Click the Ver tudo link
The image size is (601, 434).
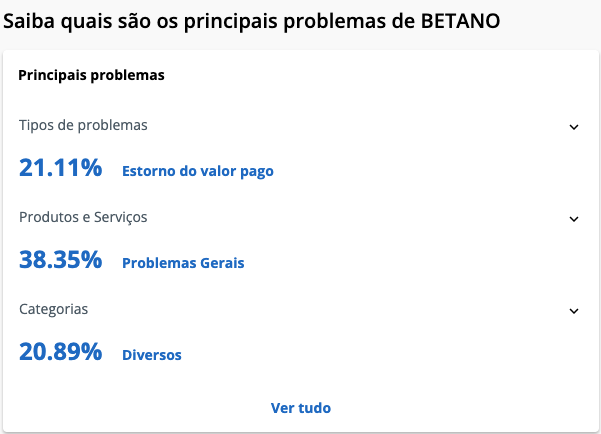301,408
